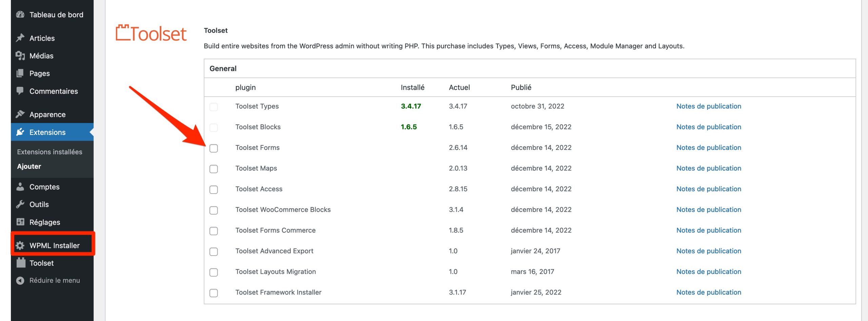Check the Toolset Maps checkbox
Image resolution: width=868 pixels, height=321 pixels.
[214, 169]
